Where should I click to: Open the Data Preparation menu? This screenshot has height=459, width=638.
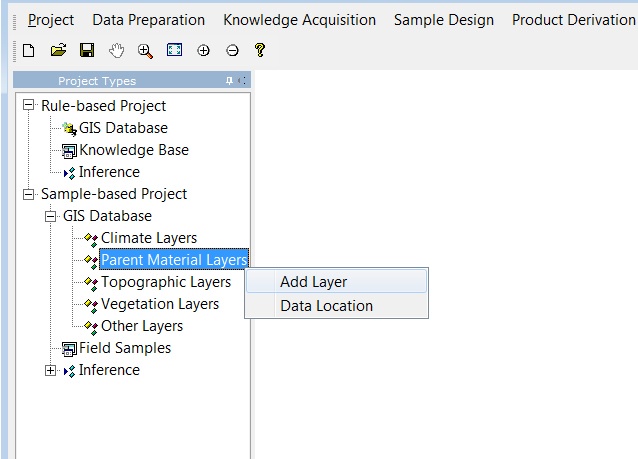tap(149, 20)
